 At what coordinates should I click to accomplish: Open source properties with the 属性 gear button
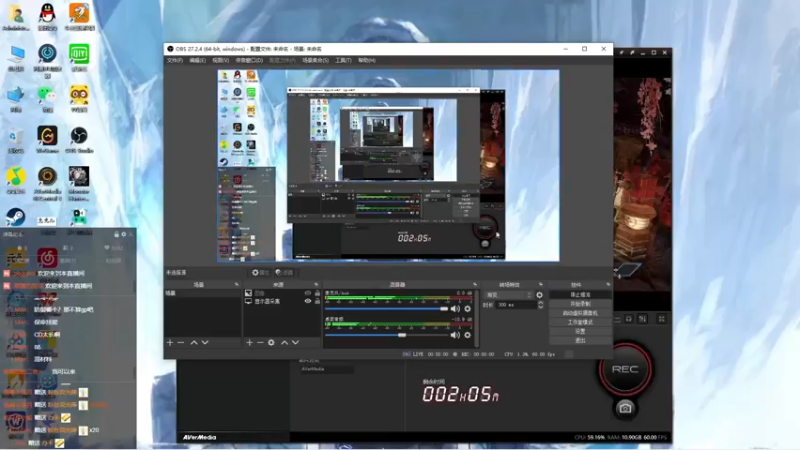(260, 272)
